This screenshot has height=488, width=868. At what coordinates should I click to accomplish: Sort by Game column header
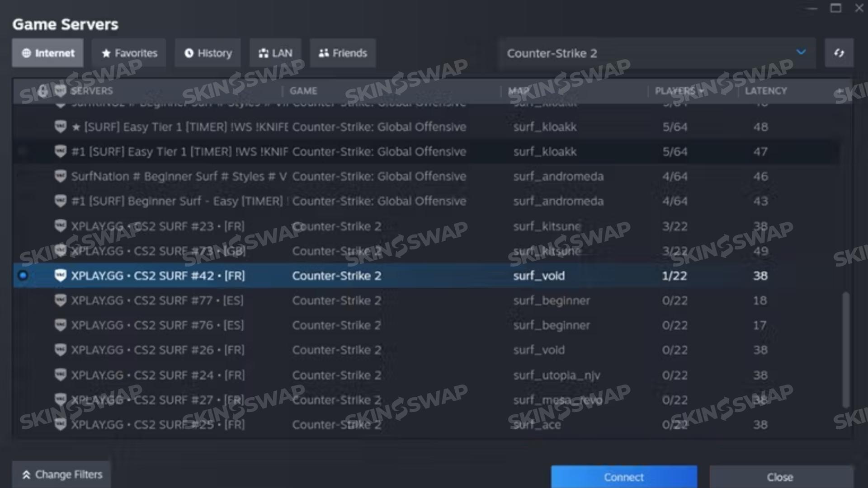pos(303,91)
